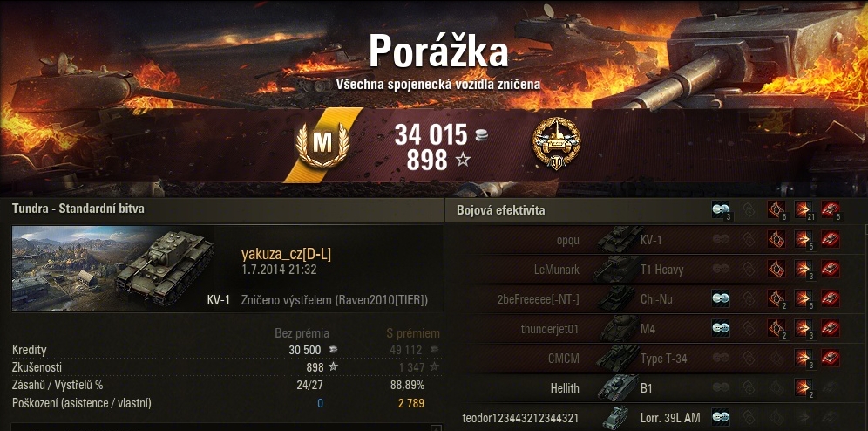Click the critical hit icon in thunderjet01's row
The height and width of the screenshot is (431, 868).
pos(776,329)
